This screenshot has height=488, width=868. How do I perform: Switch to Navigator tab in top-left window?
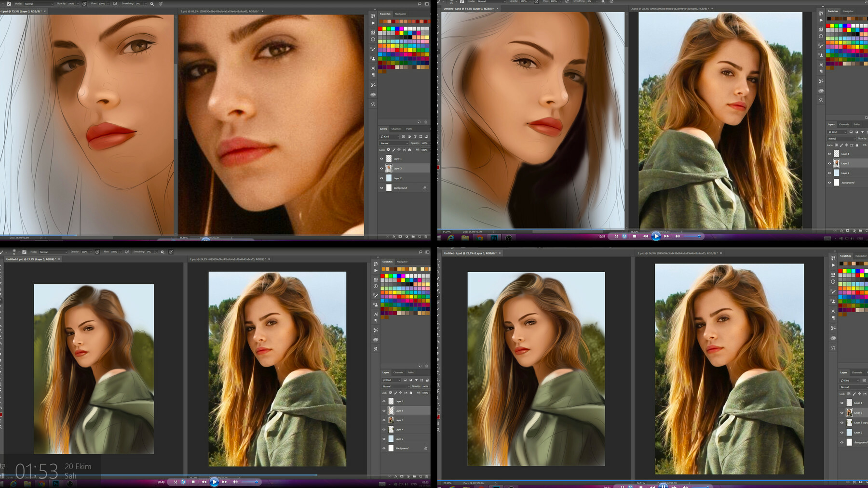pos(401,14)
